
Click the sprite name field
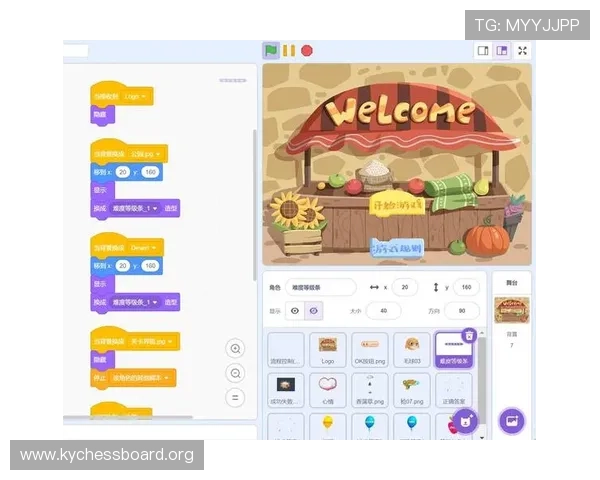pos(321,287)
